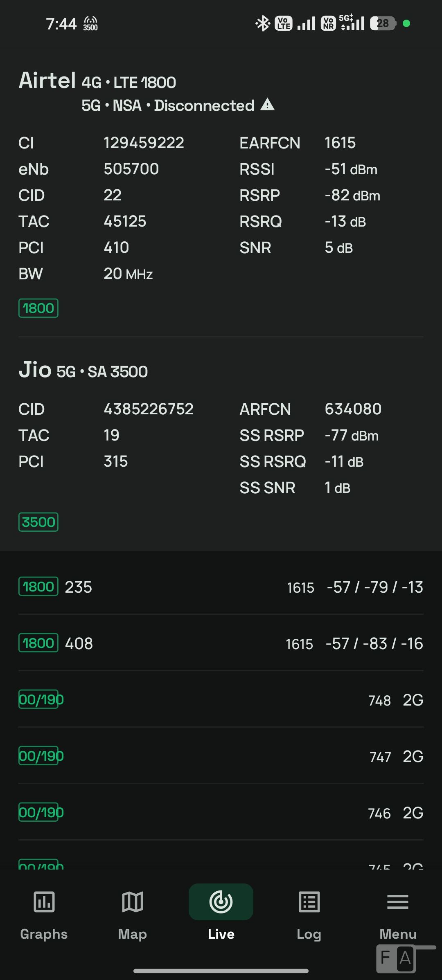Open neighbor cell with PCI 408
442x980 pixels.
point(221,643)
